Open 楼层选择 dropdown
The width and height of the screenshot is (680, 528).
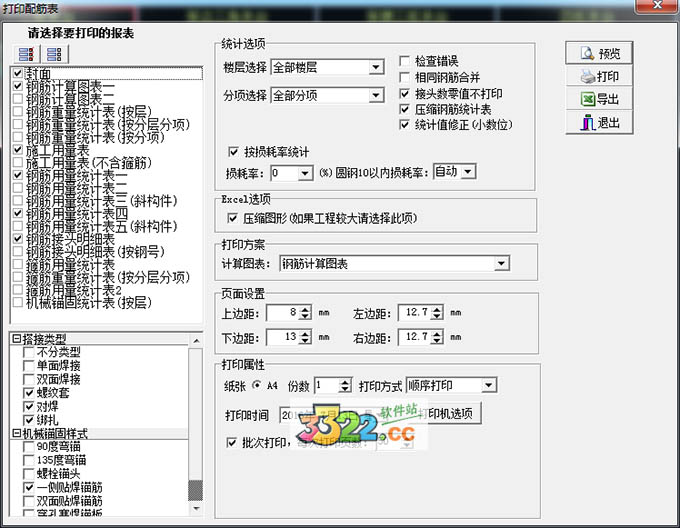(x=376, y=67)
